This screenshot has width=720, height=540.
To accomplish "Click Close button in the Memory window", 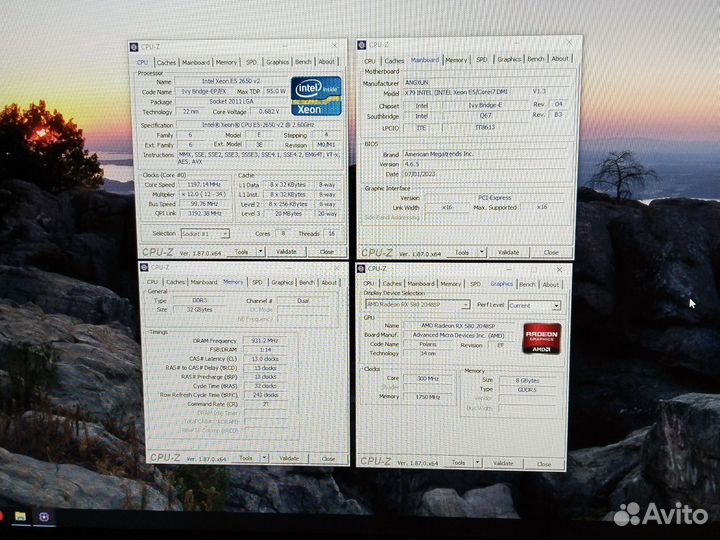I will [x=328, y=458].
